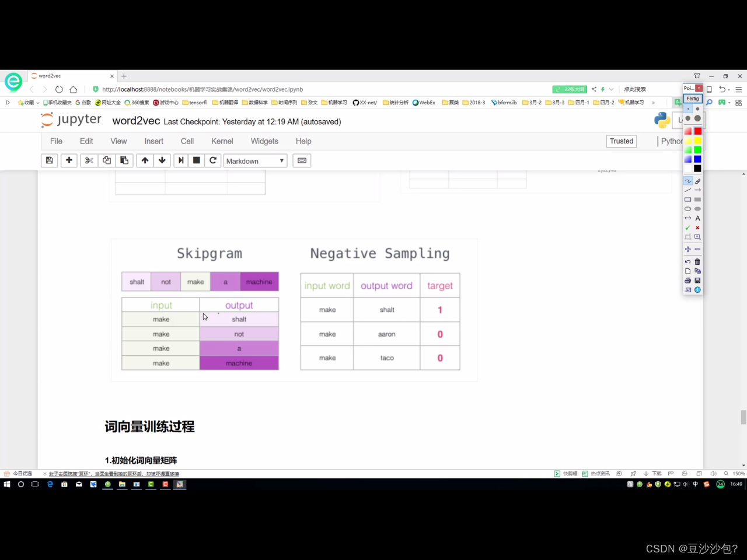Screen dimensions: 747x560
Task: Expand the browser undo-close dropdown arrow
Action: click(729, 89)
